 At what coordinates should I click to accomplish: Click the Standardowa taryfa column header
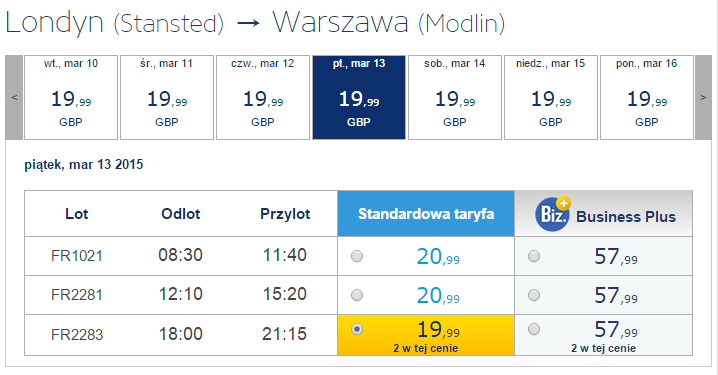[426, 214]
